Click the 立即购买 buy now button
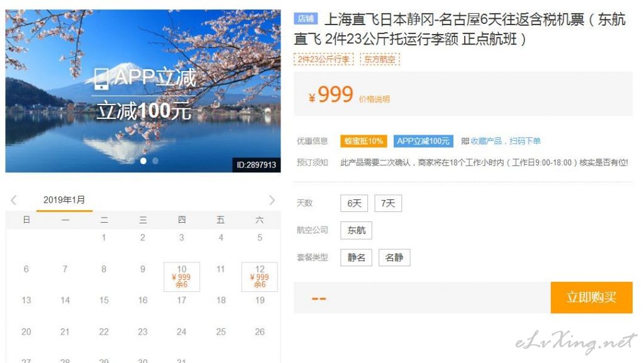Image resolution: width=644 pixels, height=363 pixels. tap(591, 298)
